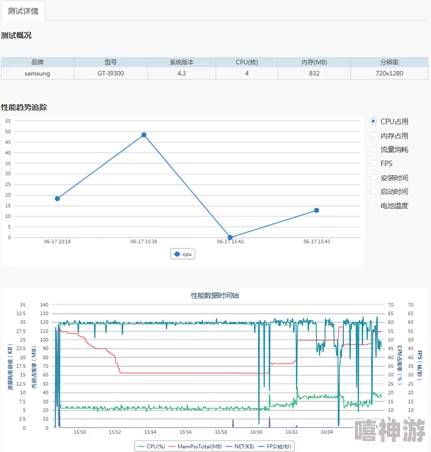This screenshot has width=431, height=452.
Task: Toggle the NET(KB) series legend item
Action: [x=240, y=446]
